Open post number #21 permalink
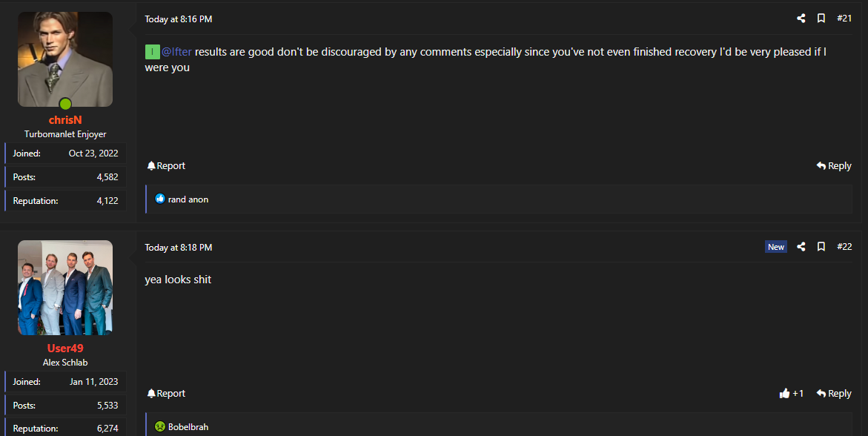 point(844,19)
